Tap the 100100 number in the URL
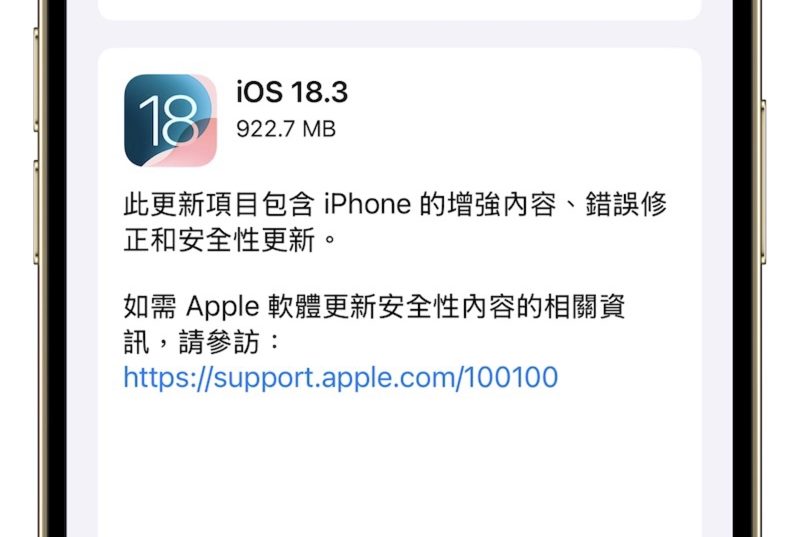This screenshot has height=537, width=800. [x=511, y=377]
